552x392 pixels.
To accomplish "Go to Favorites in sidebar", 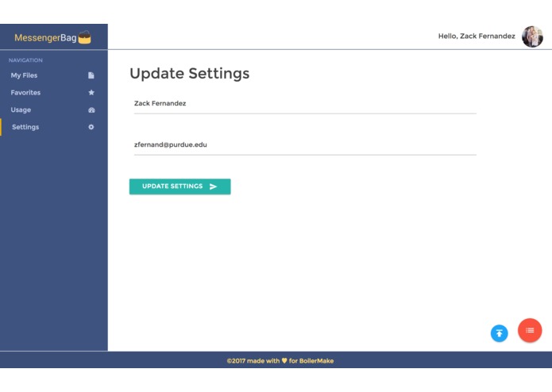I will [x=25, y=93].
